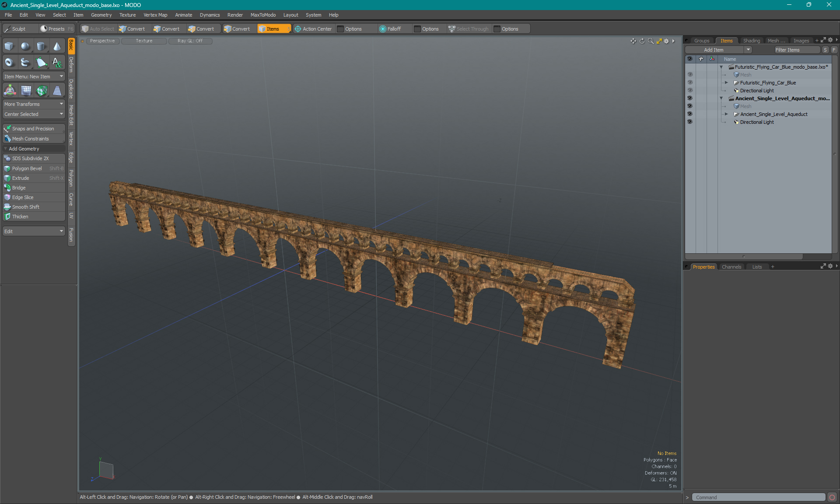Click the Falloff tool icon

click(383, 28)
